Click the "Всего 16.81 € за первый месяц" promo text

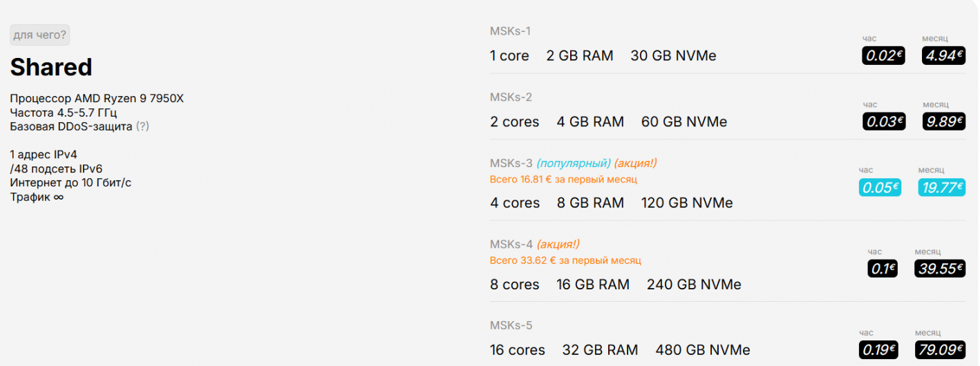click(563, 180)
